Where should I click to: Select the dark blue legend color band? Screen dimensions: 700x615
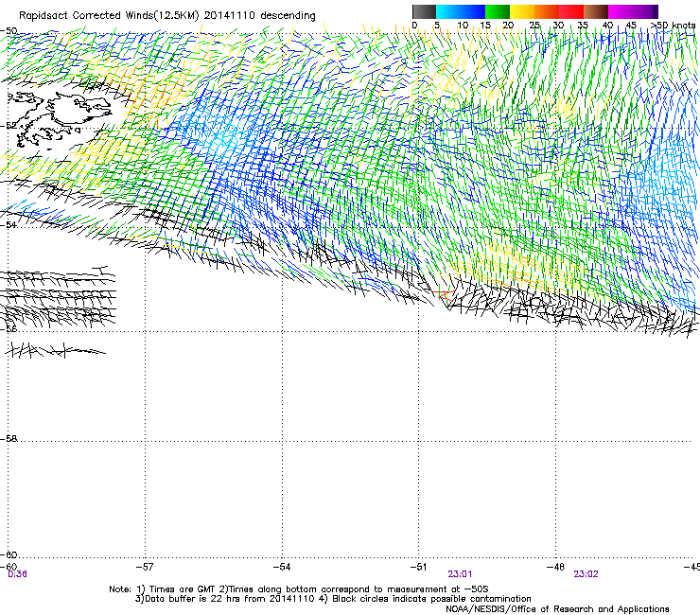tap(473, 11)
